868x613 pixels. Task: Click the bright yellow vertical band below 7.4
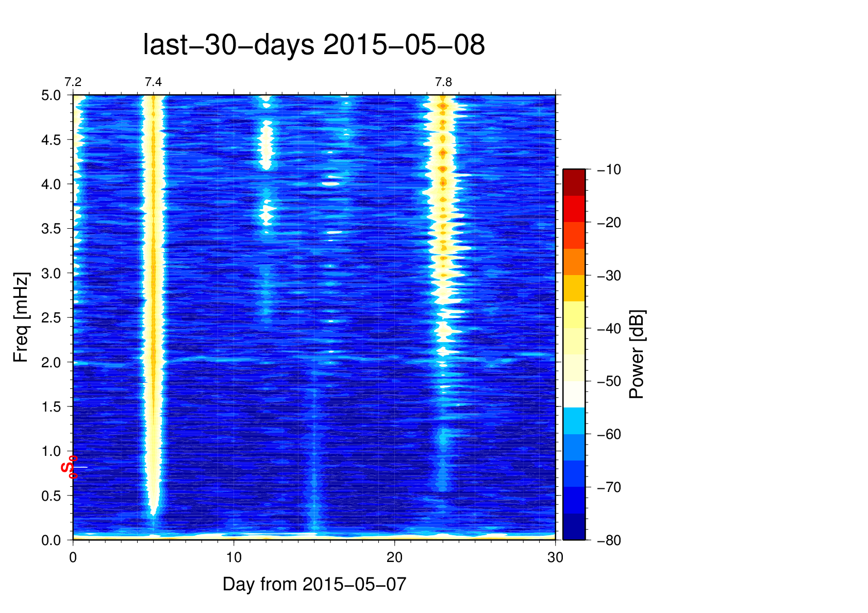tap(153, 309)
